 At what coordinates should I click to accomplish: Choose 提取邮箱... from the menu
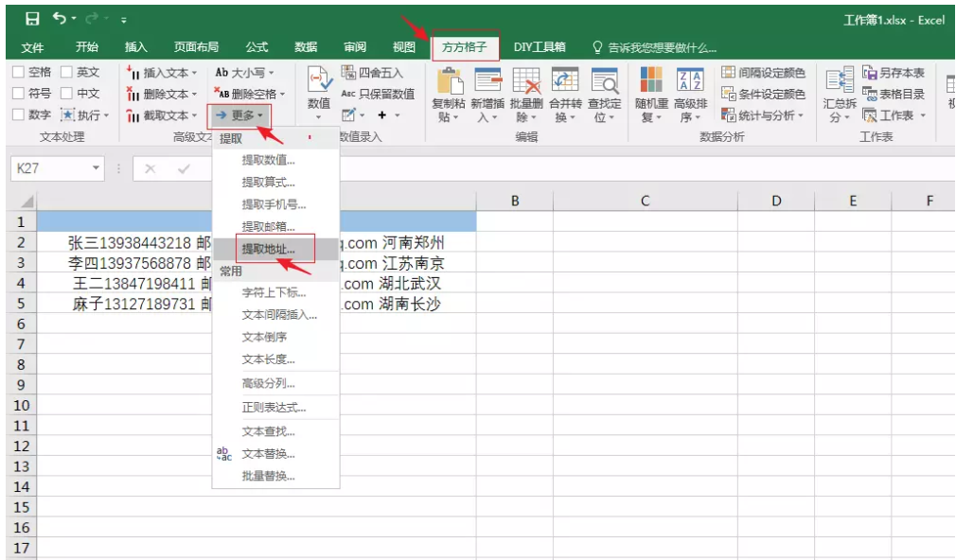(275, 227)
